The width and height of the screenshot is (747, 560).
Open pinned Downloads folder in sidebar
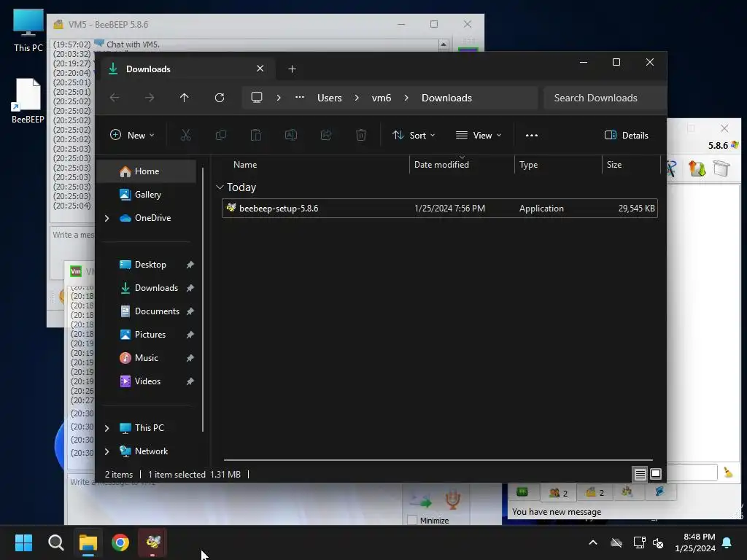click(156, 287)
